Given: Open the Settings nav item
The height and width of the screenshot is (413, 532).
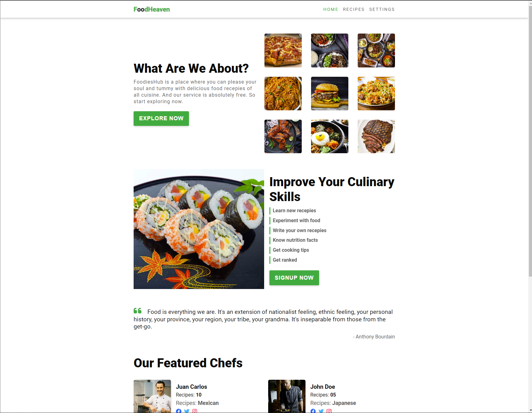Looking at the screenshot, I should coord(382,9).
